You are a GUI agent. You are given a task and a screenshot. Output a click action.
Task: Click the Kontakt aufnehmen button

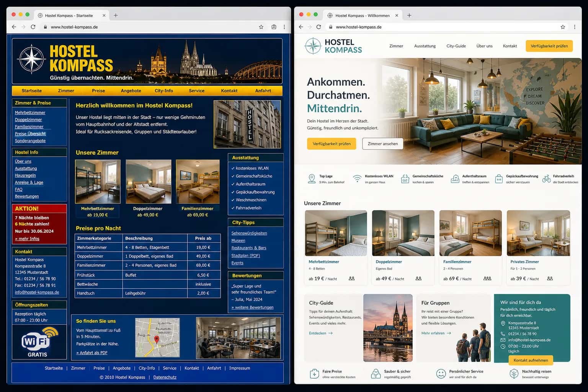[531, 360]
